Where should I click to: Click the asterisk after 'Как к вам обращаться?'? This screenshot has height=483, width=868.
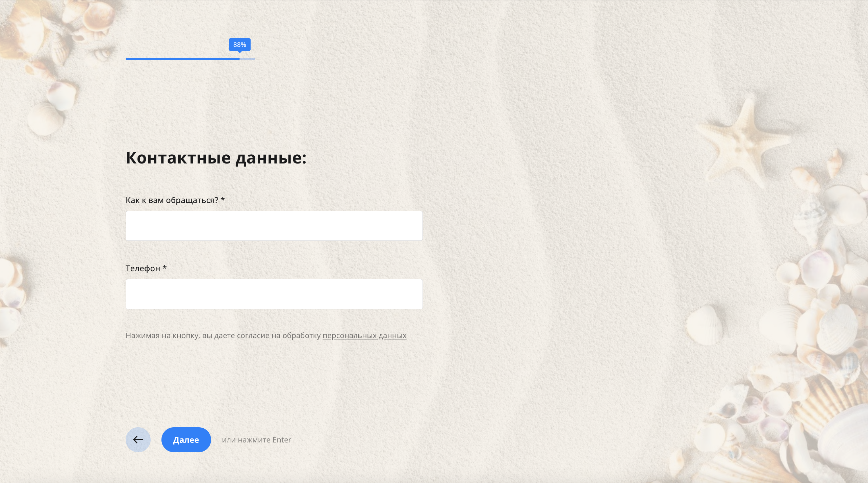click(223, 200)
